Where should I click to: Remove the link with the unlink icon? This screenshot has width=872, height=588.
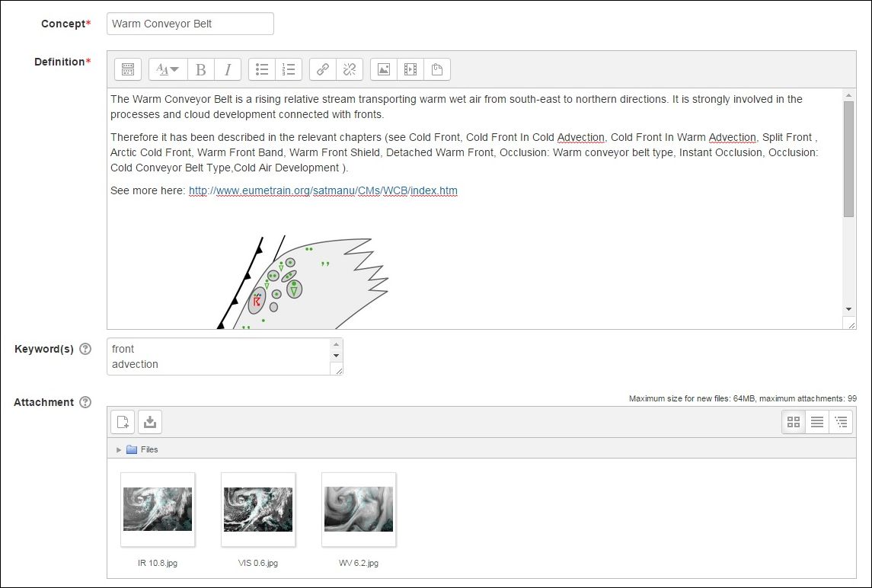pos(350,69)
